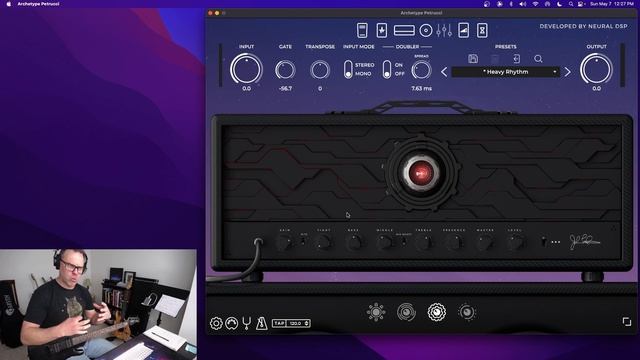Image resolution: width=640 pixels, height=360 pixels.
Task: Open the metronome icon
Action: click(261, 323)
